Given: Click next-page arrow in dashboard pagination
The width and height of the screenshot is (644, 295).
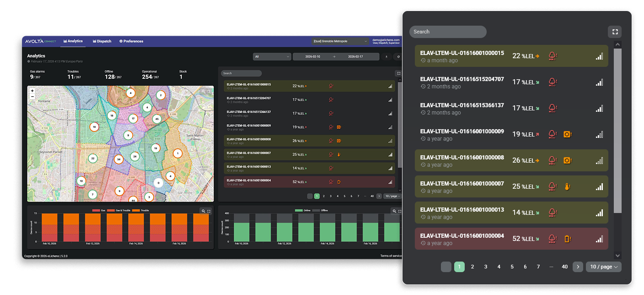Looking at the screenshot, I should coord(379,196).
